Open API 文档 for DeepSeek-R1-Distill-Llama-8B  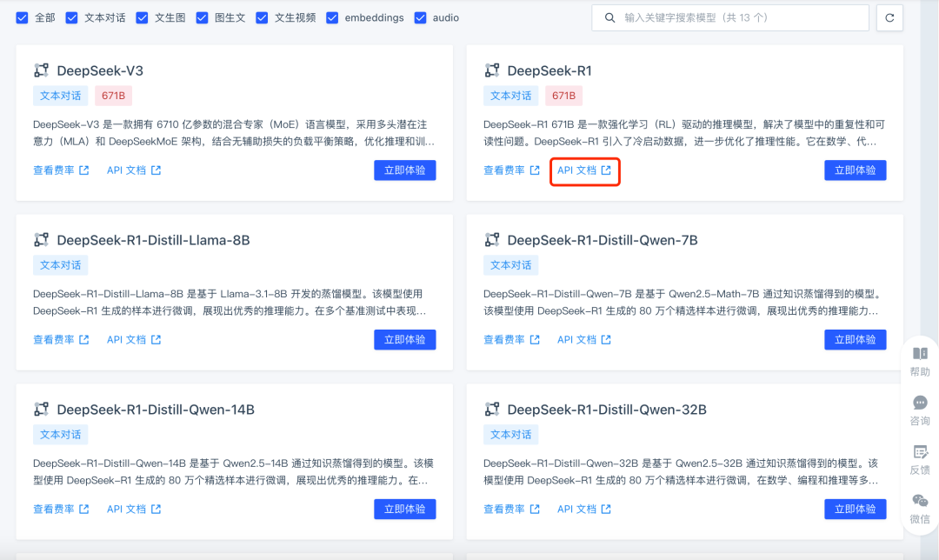point(134,340)
